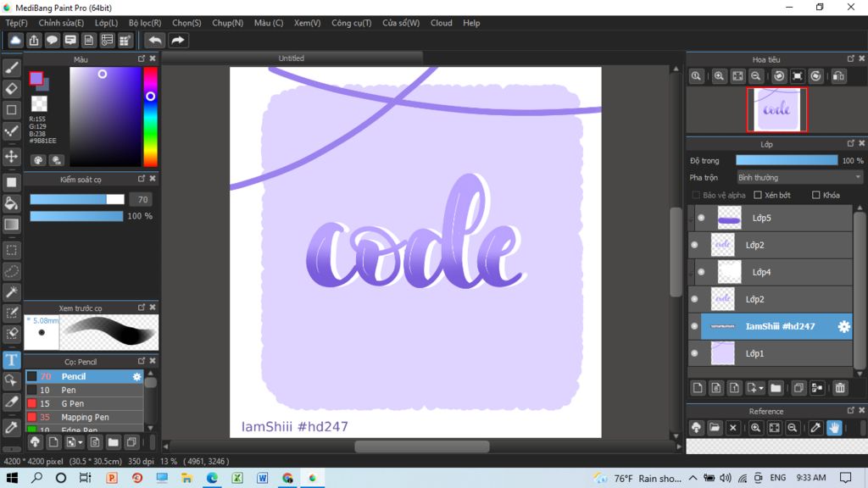This screenshot has height=488, width=868.
Task: Enable the Xén bớt clipping checkbox
Action: (x=758, y=196)
